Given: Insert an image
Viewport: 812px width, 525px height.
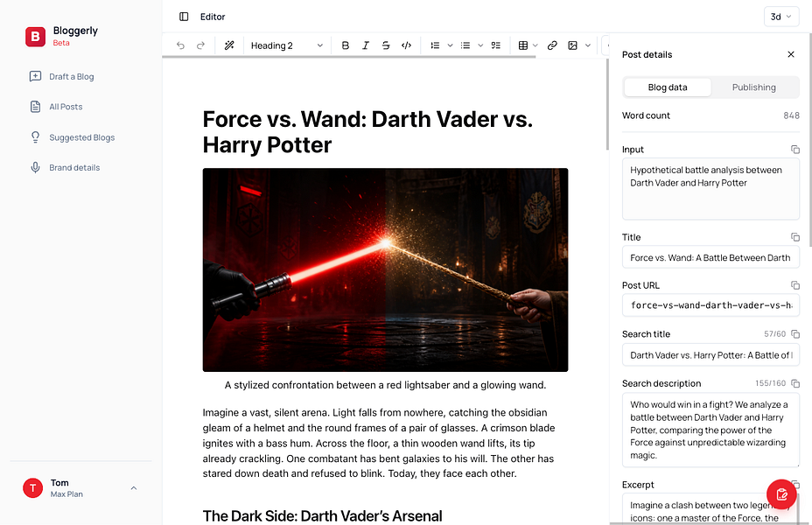Looking at the screenshot, I should pos(572,45).
